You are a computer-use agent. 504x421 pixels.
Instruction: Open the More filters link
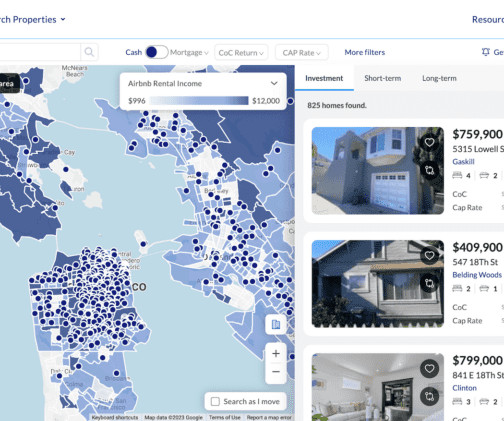365,52
